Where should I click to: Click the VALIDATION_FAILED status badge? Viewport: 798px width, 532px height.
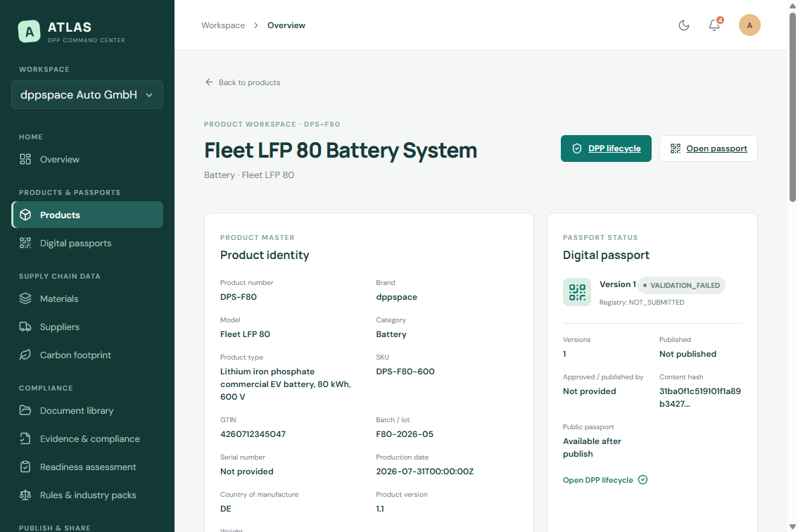coord(681,286)
